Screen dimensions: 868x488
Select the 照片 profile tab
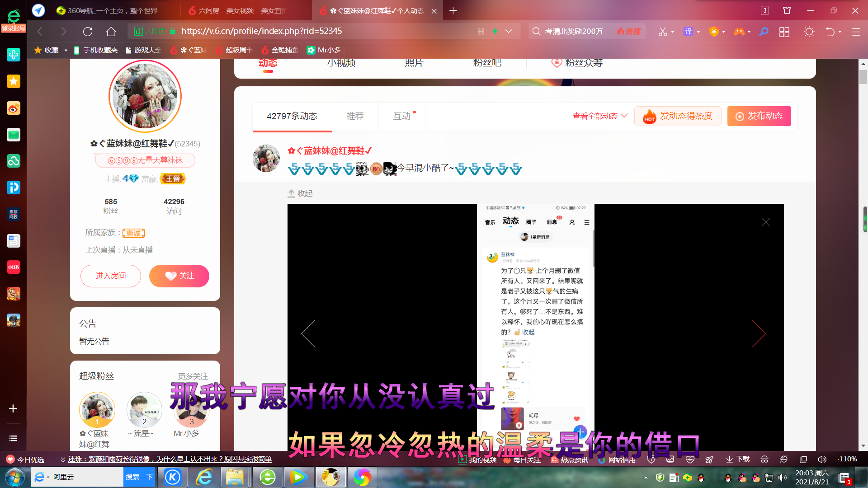[414, 63]
